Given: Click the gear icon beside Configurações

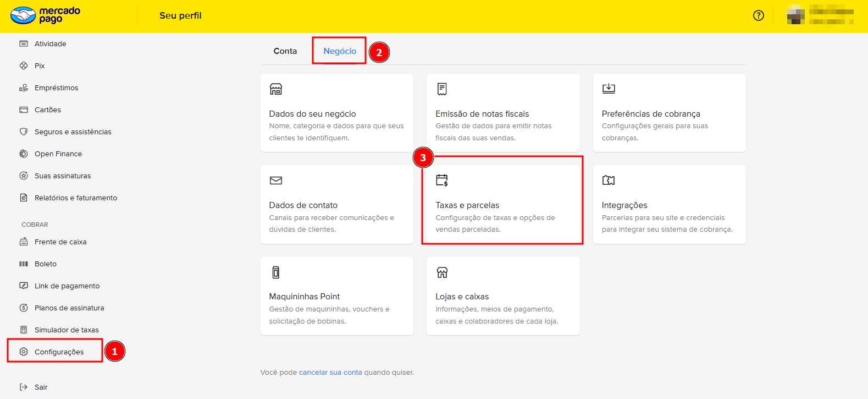Looking at the screenshot, I should (x=24, y=352).
